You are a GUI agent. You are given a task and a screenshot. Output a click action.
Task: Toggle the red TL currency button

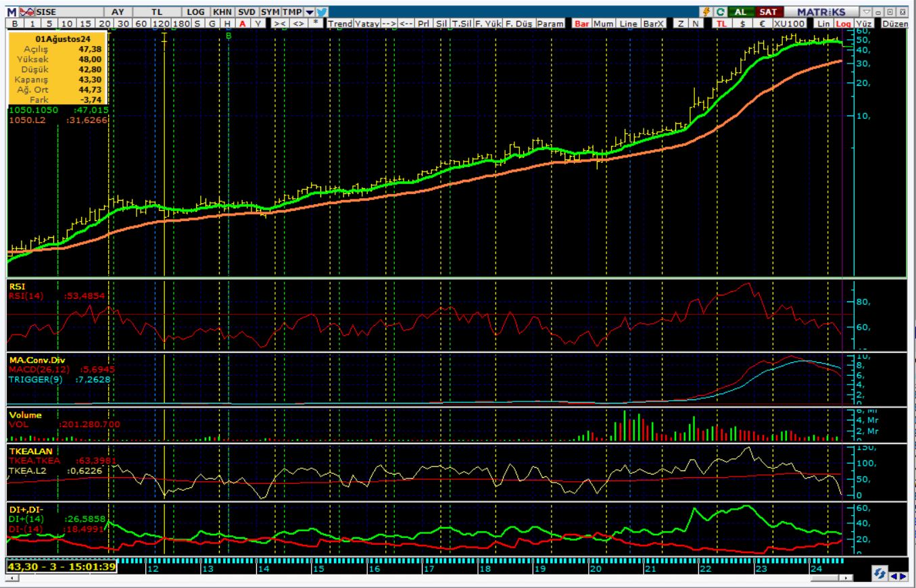pos(722,23)
